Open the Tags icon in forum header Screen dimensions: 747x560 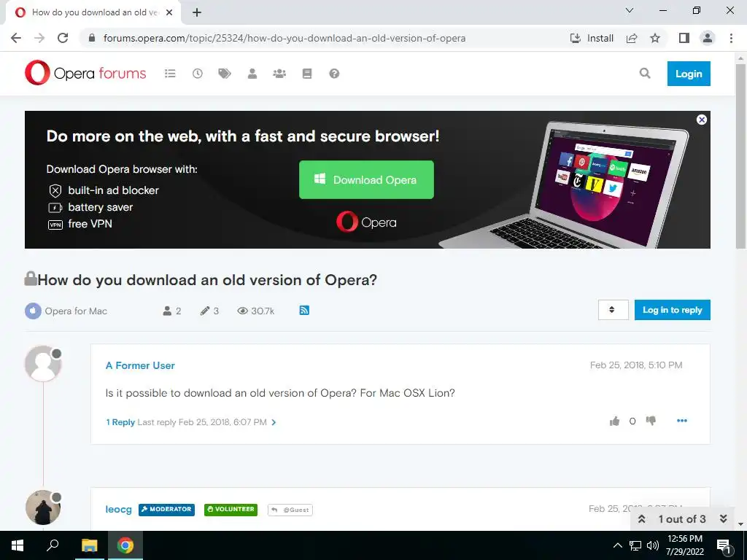(225, 74)
